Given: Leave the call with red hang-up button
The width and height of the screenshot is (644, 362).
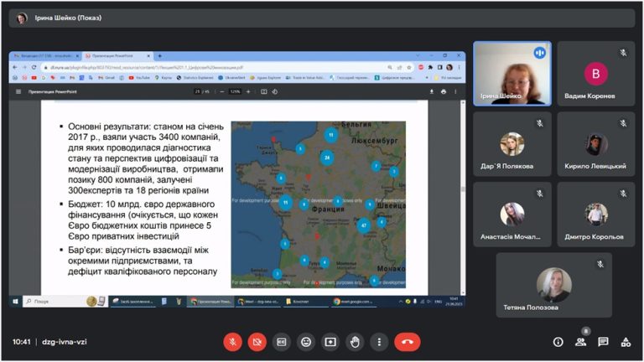Looking at the screenshot, I should [x=408, y=342].
